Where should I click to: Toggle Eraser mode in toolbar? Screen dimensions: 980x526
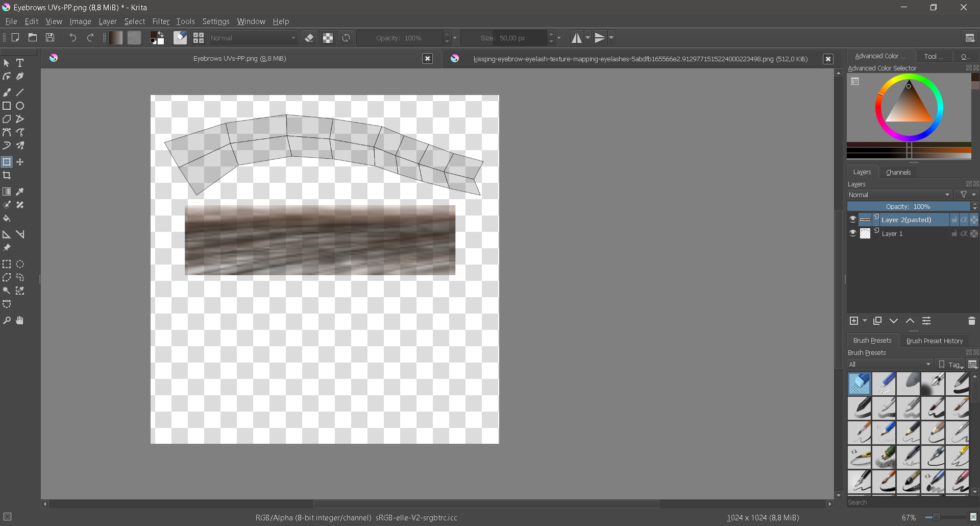[309, 38]
